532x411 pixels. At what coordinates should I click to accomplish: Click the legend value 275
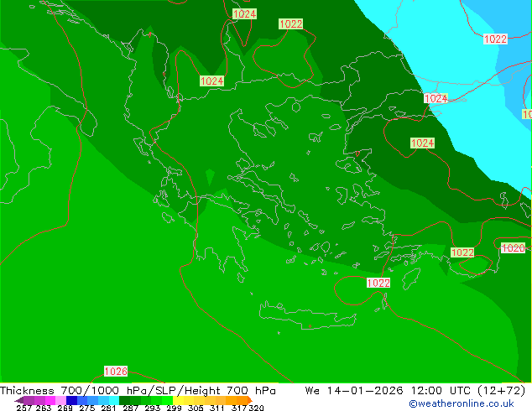click(x=87, y=408)
